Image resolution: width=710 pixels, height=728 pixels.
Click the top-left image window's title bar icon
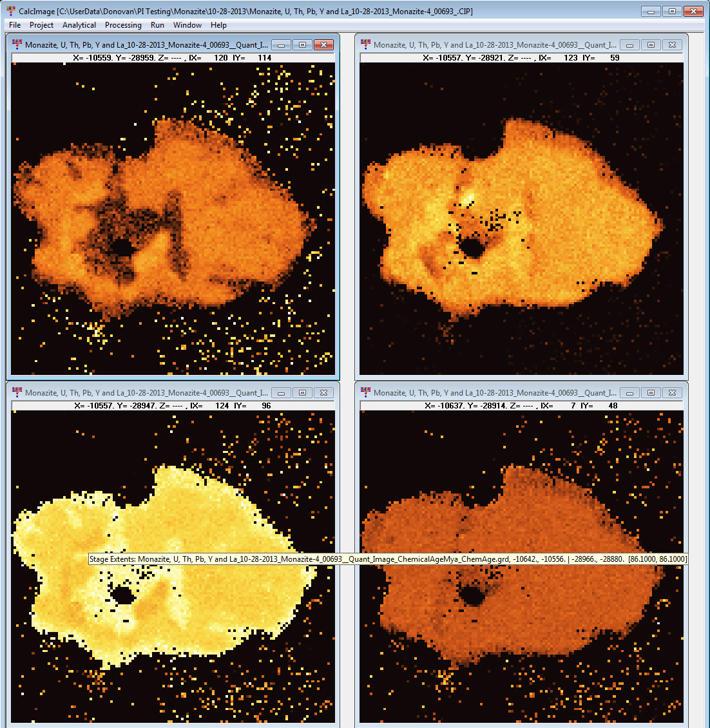pyautogui.click(x=17, y=44)
